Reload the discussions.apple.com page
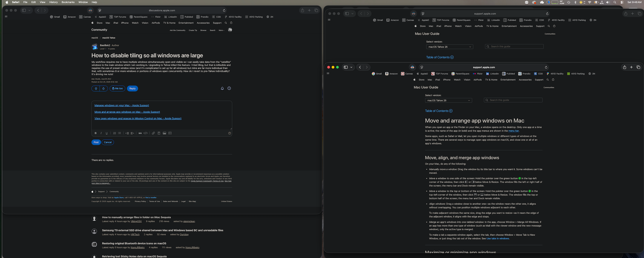This screenshot has width=644, height=258. click(224, 10)
